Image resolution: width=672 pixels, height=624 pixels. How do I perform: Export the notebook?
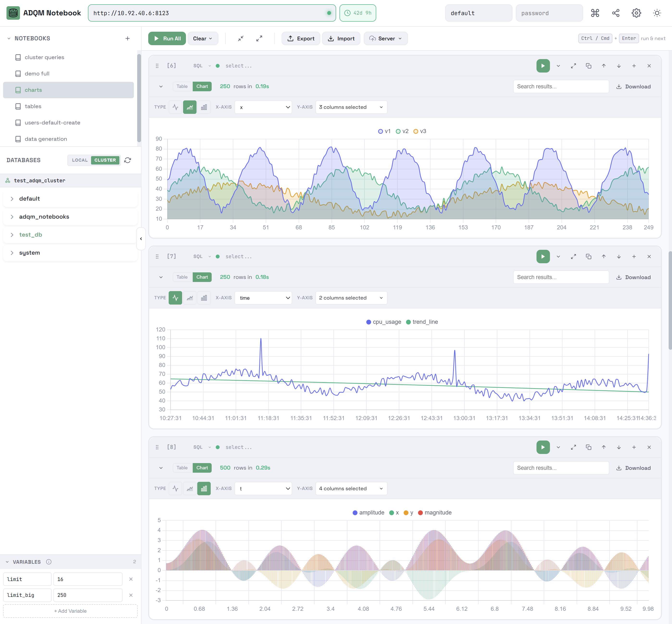301,38
